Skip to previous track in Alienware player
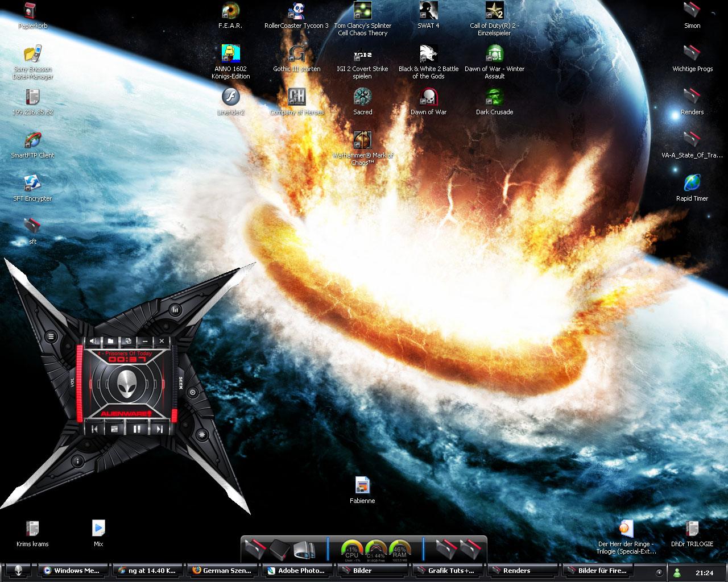Viewport: 728px width, 582px height. pyautogui.click(x=94, y=429)
